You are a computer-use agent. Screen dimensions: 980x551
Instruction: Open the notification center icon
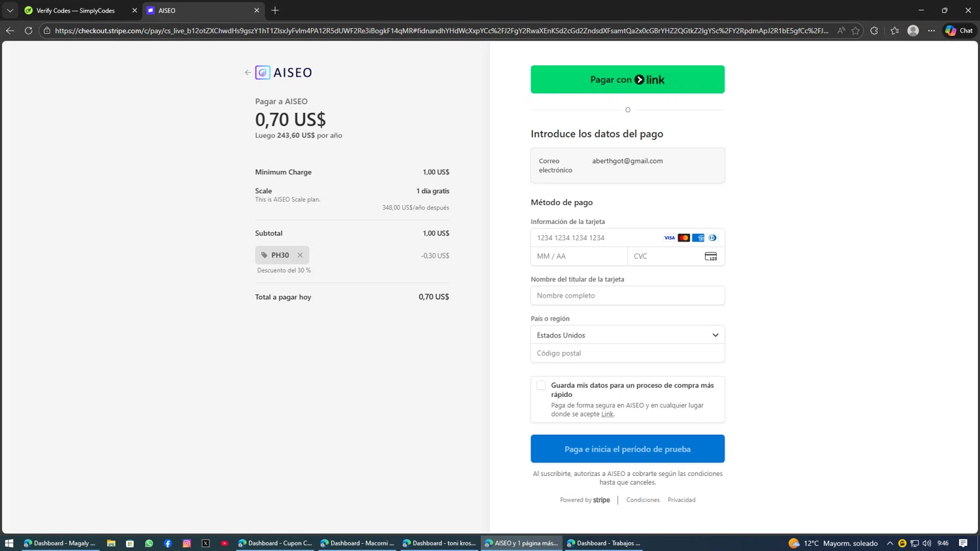tap(963, 543)
